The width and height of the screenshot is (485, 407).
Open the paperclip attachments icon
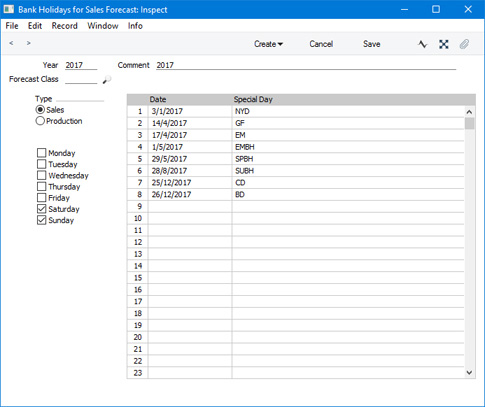pos(464,44)
